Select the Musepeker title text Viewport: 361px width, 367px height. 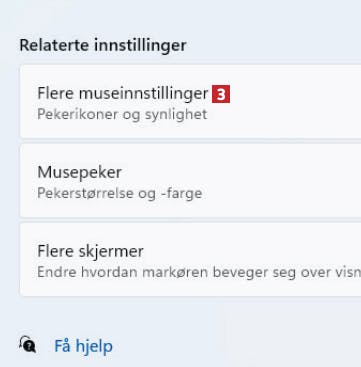pos(79,173)
